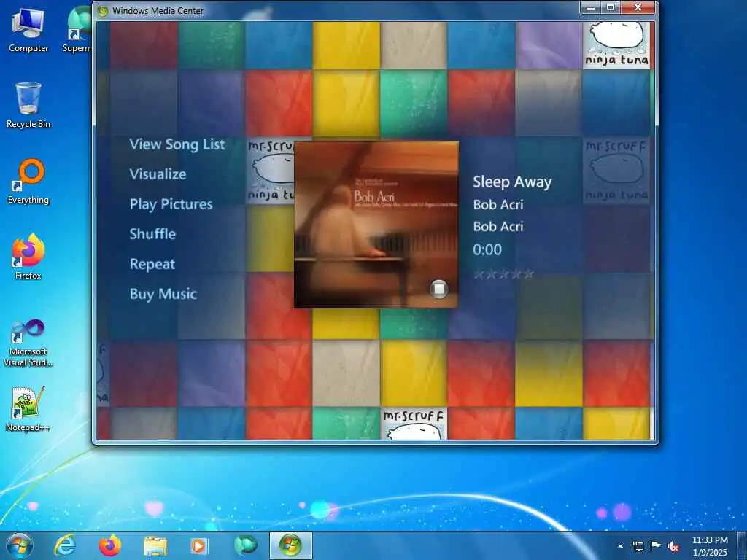This screenshot has height=560, width=747.
Task: Choose Play Pictures from the menu
Action: tap(171, 204)
